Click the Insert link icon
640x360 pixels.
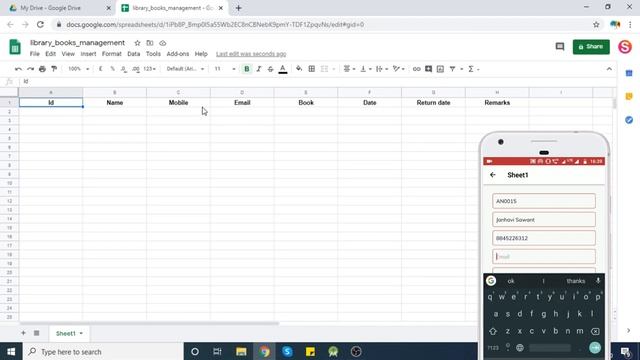click(x=416, y=69)
